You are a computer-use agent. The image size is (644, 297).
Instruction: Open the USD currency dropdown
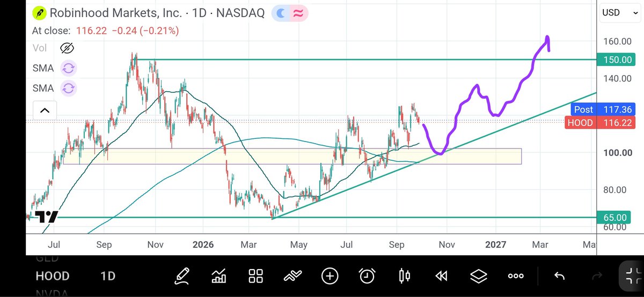click(x=620, y=12)
